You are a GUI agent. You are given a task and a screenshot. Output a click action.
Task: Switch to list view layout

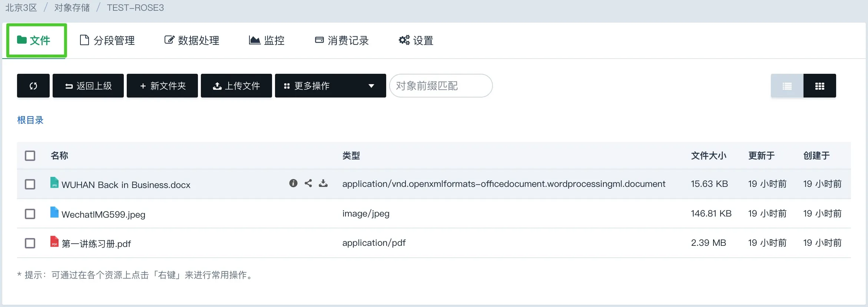pyautogui.click(x=787, y=86)
